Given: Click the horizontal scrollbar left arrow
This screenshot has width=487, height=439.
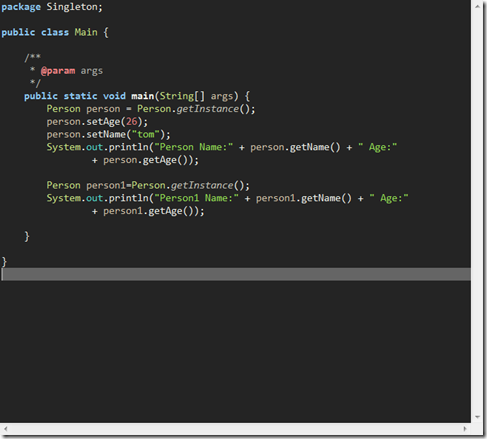Looking at the screenshot, I should click(6, 429).
